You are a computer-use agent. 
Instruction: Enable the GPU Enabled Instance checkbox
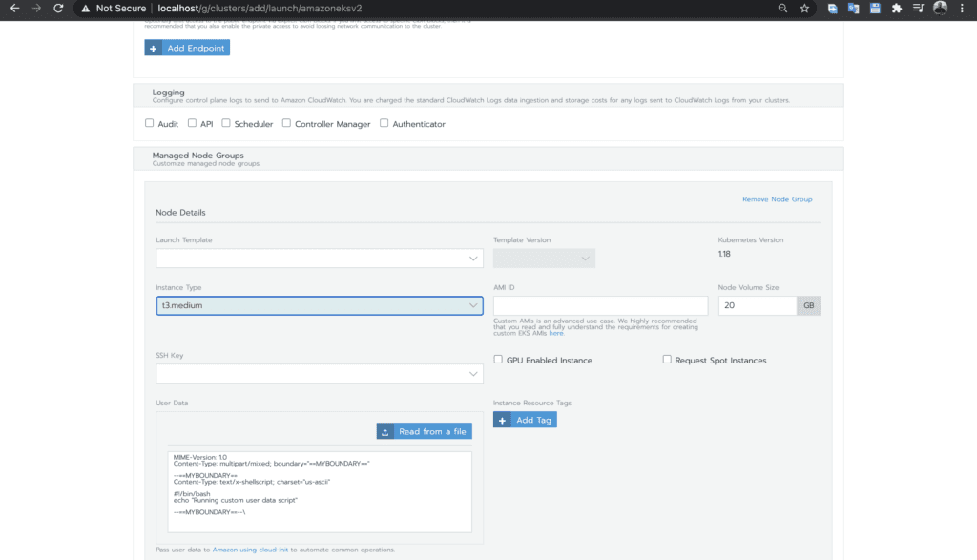[498, 360]
